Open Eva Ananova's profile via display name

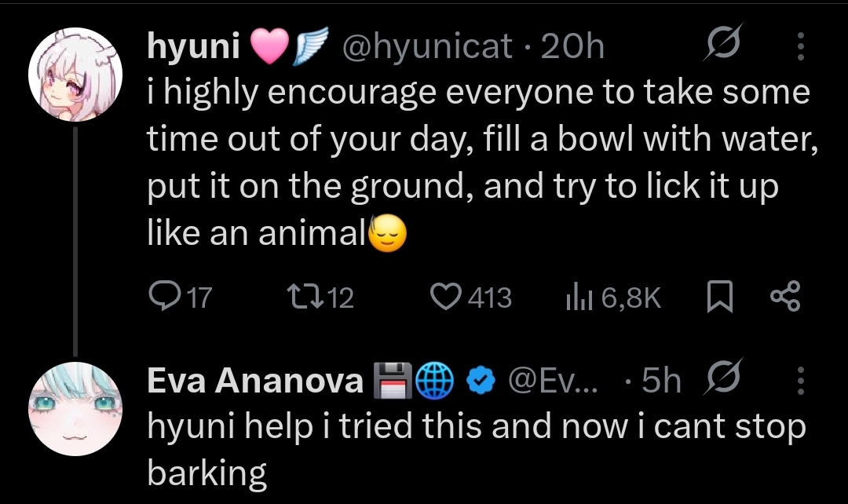click(255, 382)
